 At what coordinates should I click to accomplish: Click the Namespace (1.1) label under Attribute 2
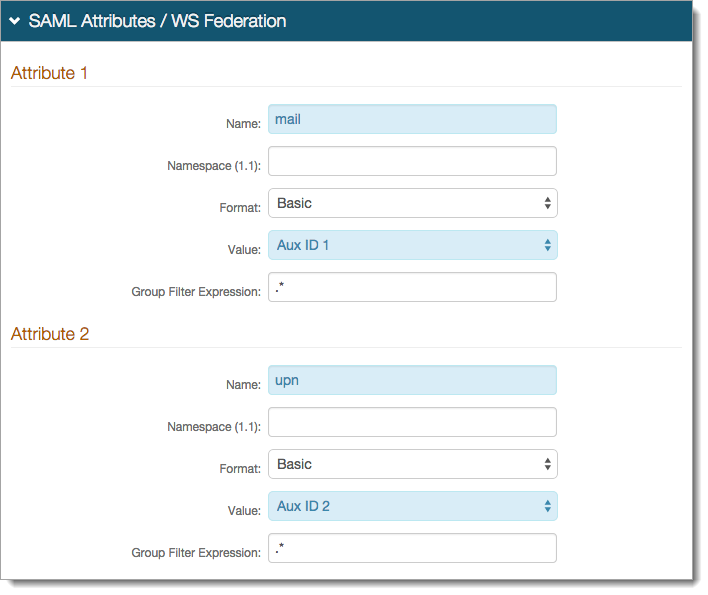click(214, 427)
